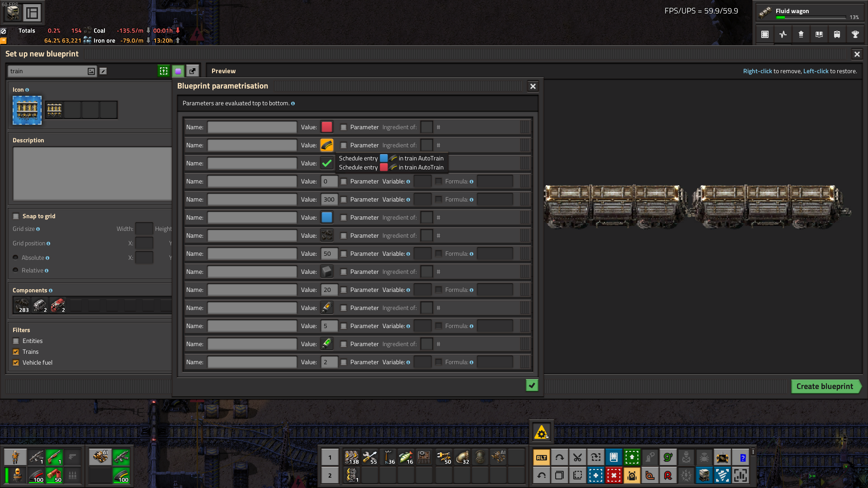The width and height of the screenshot is (868, 488).
Task: Confirm parametrisation with green check button
Action: click(x=532, y=385)
